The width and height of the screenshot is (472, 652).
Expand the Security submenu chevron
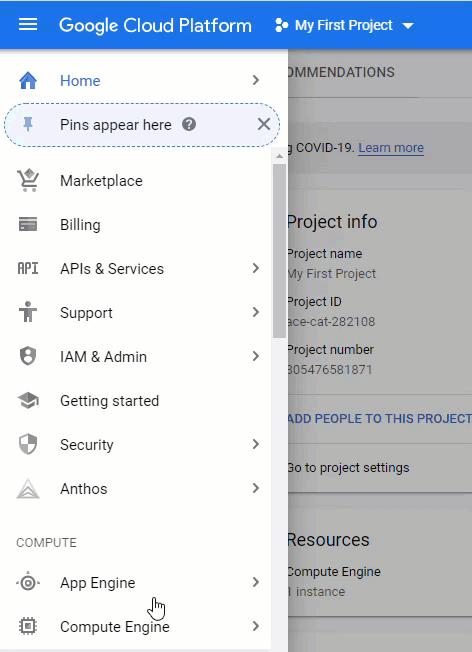coord(256,444)
